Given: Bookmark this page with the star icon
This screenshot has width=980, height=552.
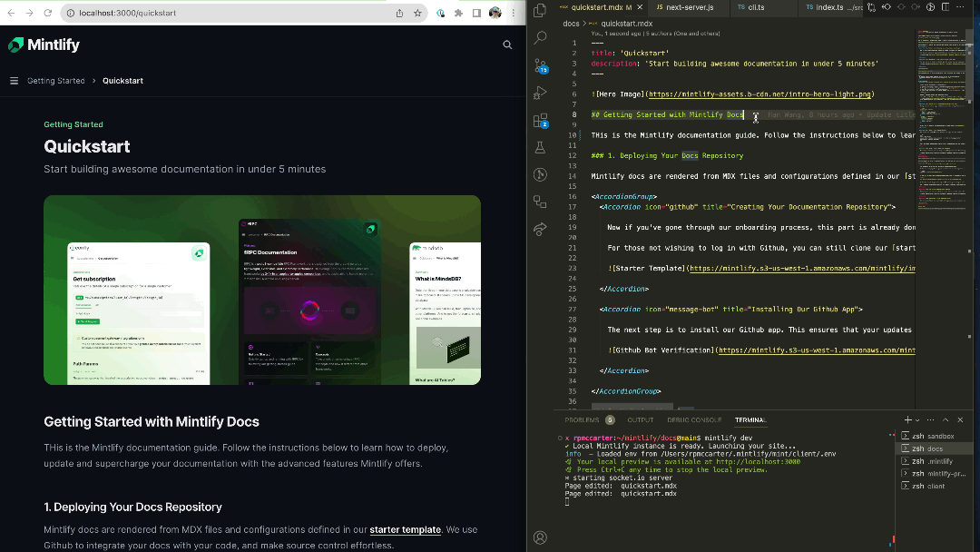Looking at the screenshot, I should tap(418, 14).
